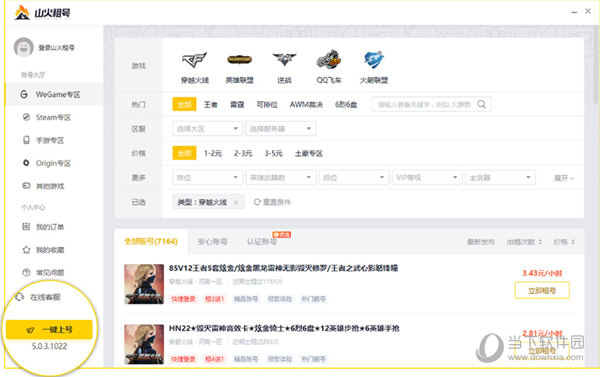Open Steam专区 in the sidebar
This screenshot has width=600, height=377.
54,117
